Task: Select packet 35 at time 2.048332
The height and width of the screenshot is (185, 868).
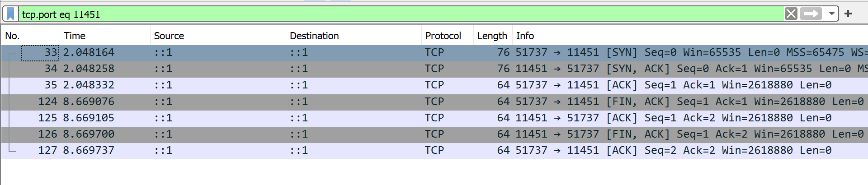Action: (x=316, y=85)
